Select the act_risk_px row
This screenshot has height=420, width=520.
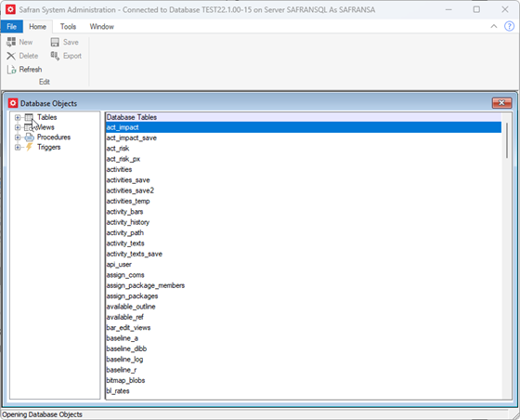pyautogui.click(x=303, y=159)
